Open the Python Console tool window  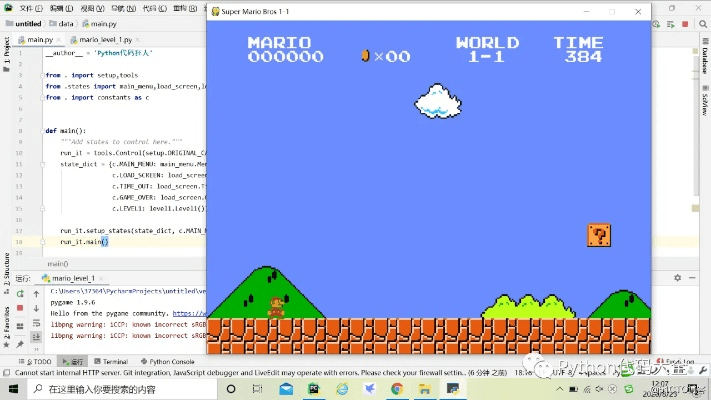tap(171, 361)
